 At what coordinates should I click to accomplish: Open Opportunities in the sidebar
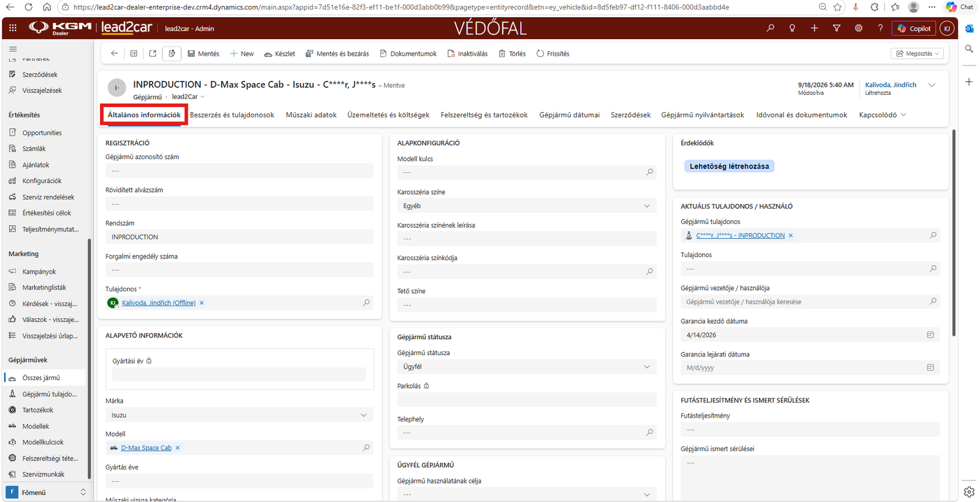(x=42, y=133)
